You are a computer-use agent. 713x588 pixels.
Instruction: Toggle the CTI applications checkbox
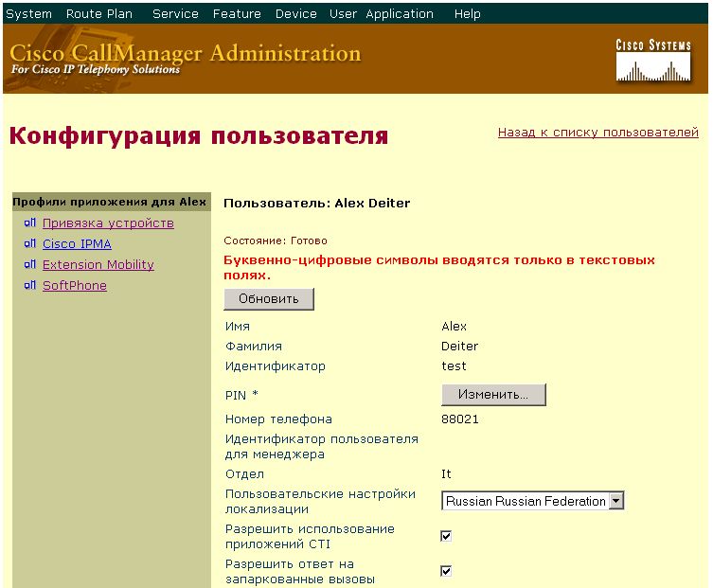click(x=446, y=536)
